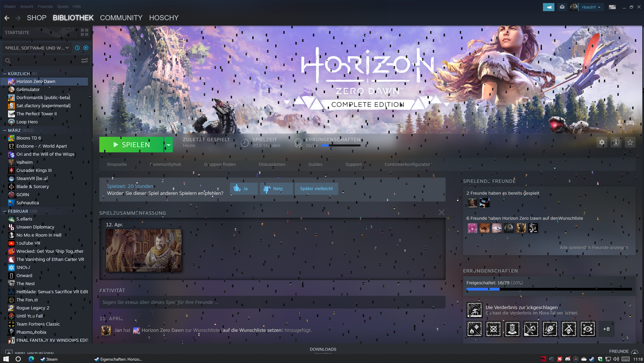This screenshot has height=363, width=644.
Task: Click the thumbs-up Ja button
Action: point(244,188)
